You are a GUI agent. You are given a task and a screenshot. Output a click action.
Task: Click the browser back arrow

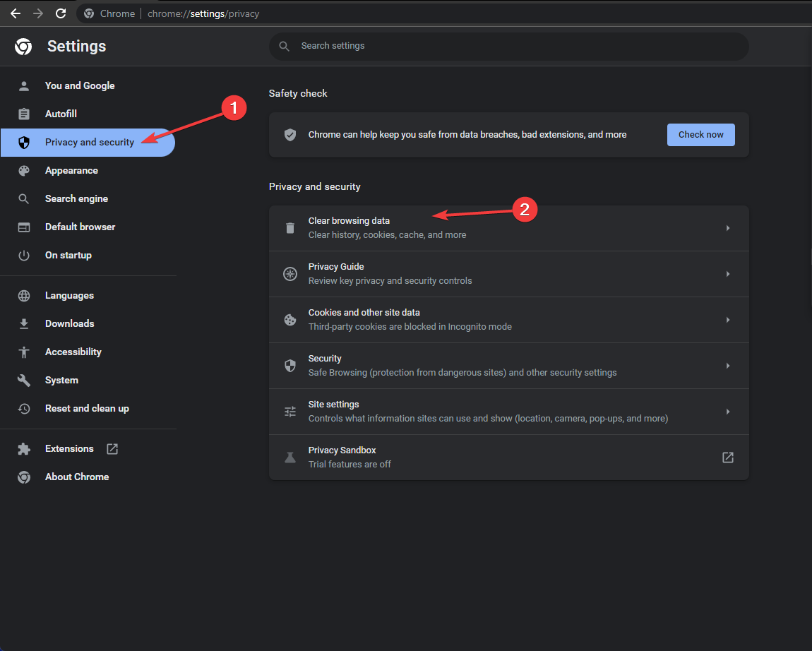tap(16, 13)
